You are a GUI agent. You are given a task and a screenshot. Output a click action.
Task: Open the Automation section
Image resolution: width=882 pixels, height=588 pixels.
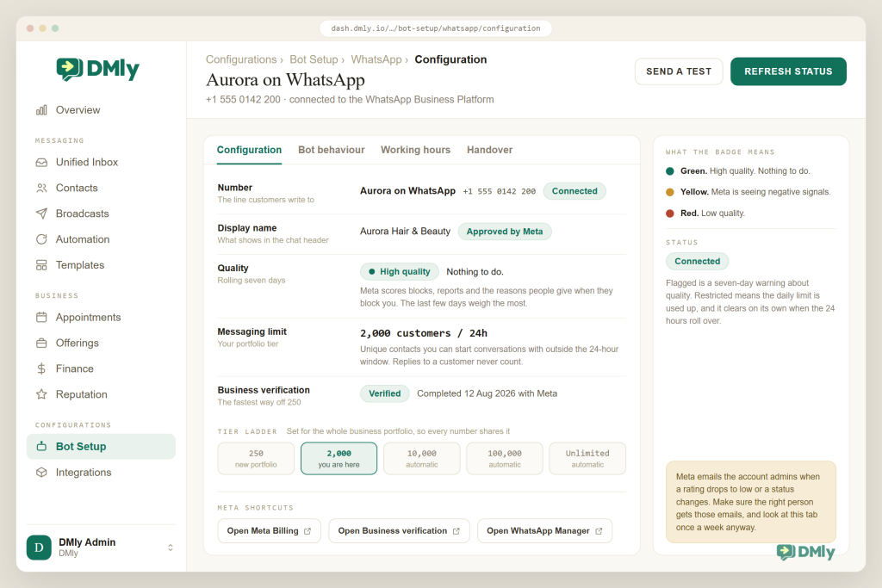click(102, 239)
